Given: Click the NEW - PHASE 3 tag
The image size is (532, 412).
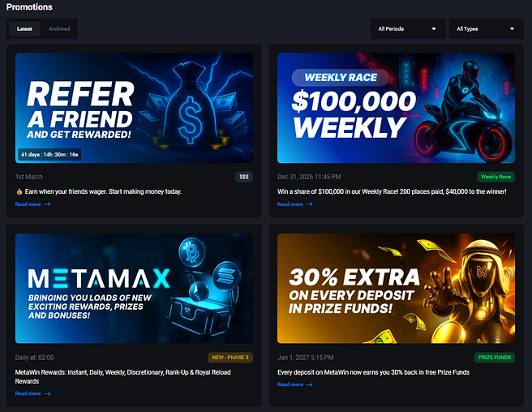Looking at the screenshot, I should [230, 358].
